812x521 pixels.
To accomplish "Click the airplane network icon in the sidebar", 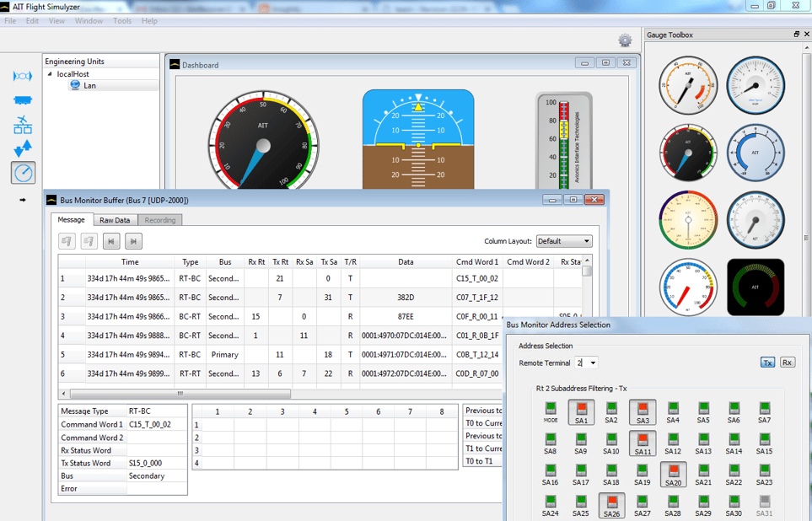I will coord(23,124).
